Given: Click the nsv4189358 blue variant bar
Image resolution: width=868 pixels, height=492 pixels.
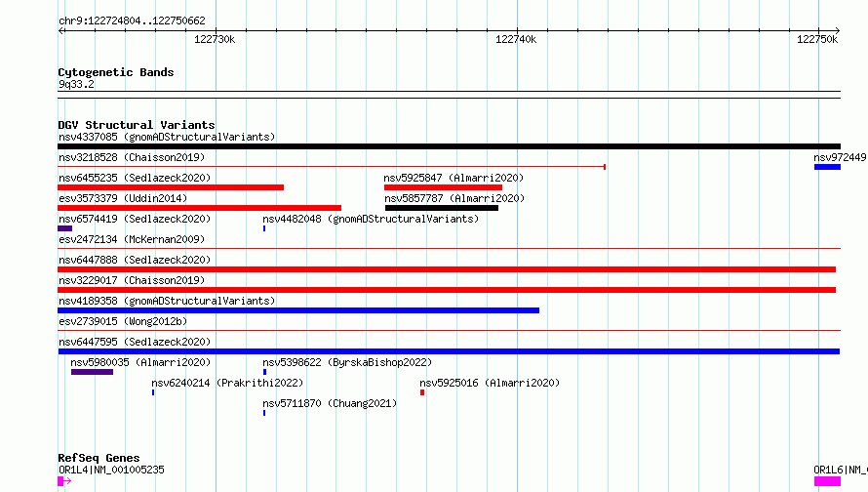Looking at the screenshot, I should point(298,310).
